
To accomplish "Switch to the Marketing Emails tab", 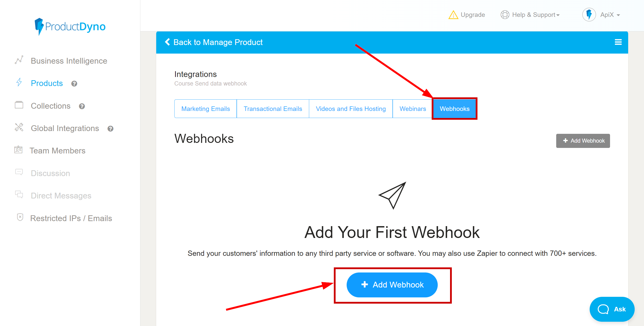I will pos(205,108).
